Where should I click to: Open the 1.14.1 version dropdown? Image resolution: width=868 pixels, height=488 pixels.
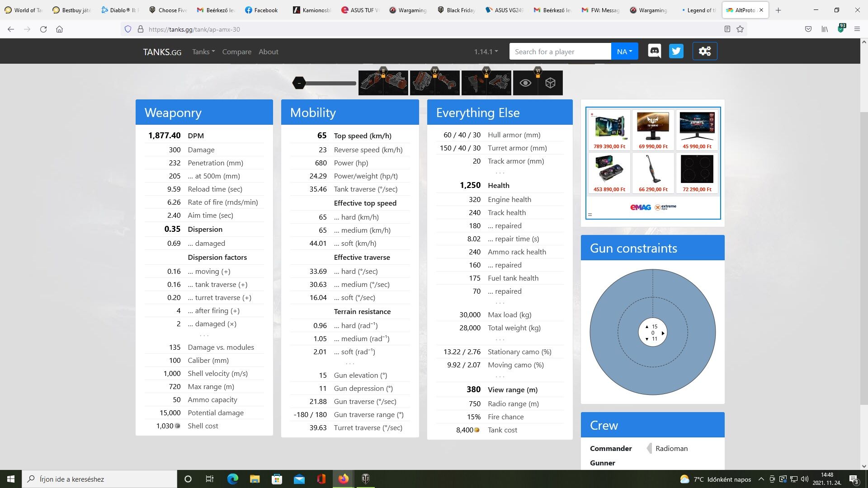(486, 52)
